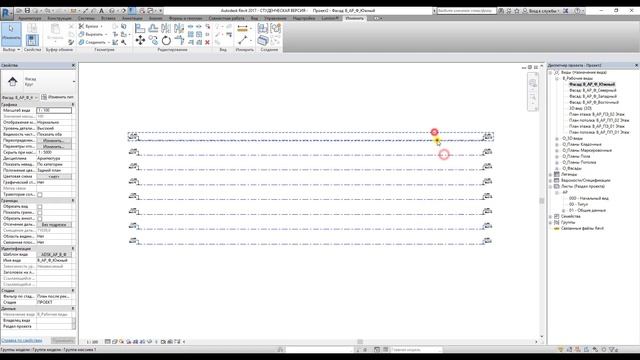Click the canvas vertical scrollbar

542,201
